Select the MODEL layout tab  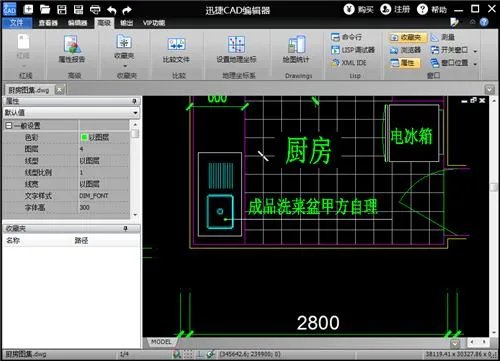(x=161, y=342)
